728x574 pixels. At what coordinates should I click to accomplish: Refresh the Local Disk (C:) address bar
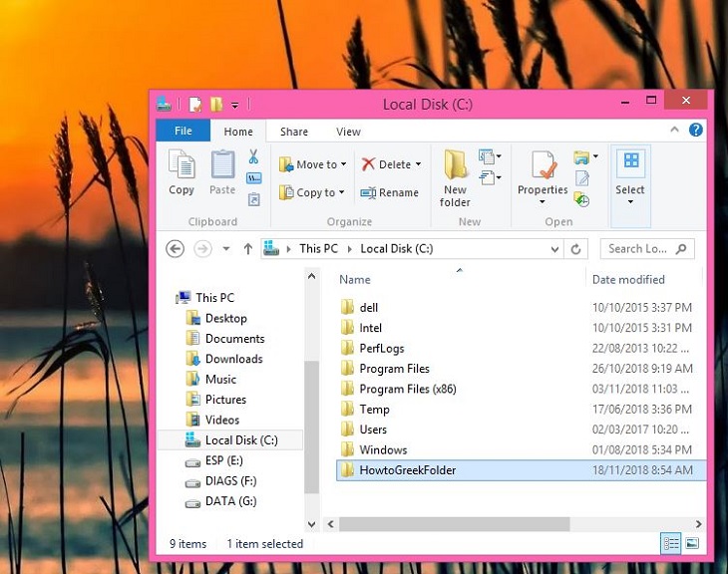tap(575, 249)
